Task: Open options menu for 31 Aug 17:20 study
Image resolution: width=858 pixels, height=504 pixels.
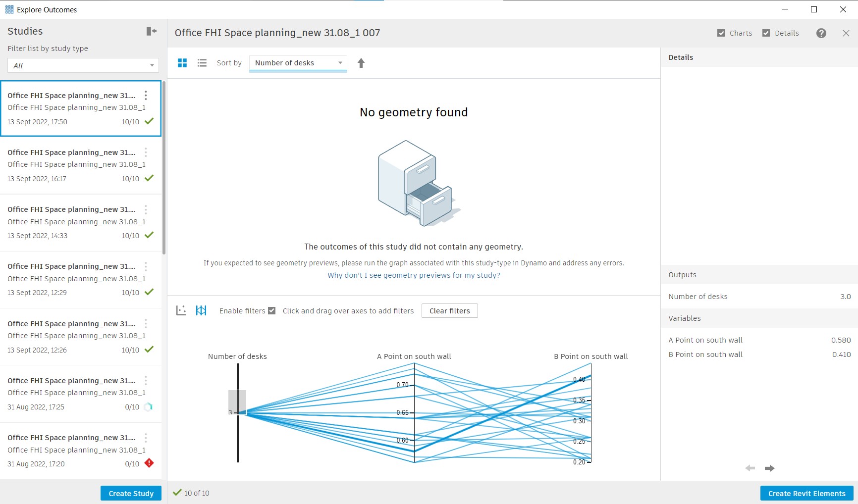Action: pyautogui.click(x=146, y=438)
